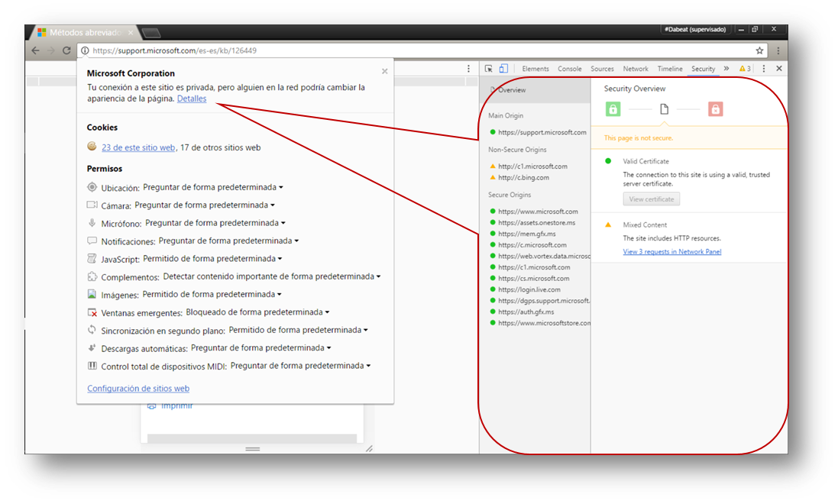Open the Timeline tab
The image size is (838, 504).
pyautogui.click(x=670, y=69)
